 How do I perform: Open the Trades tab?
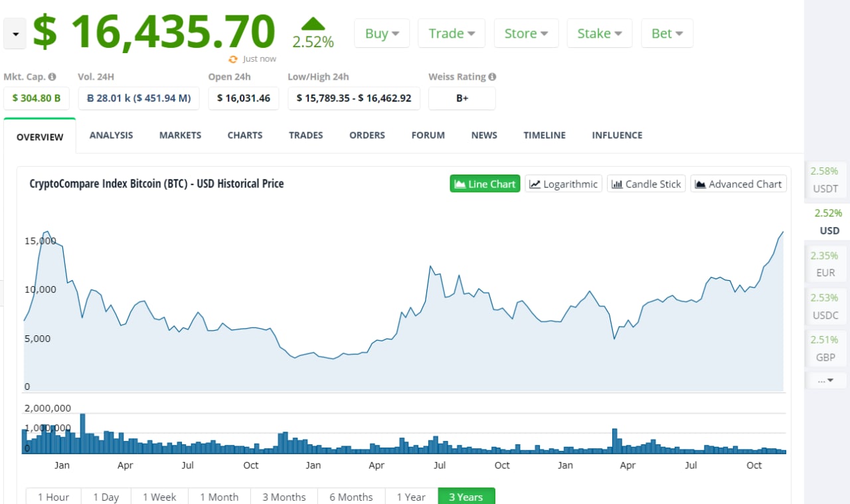[x=306, y=135]
